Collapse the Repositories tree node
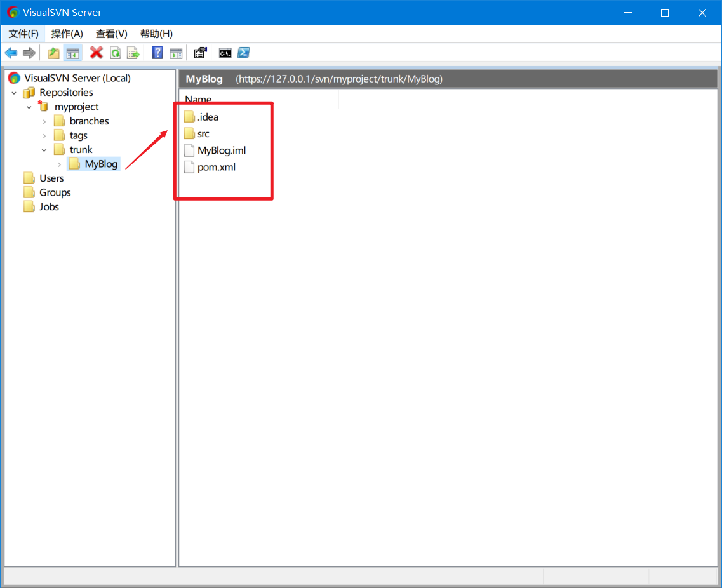The image size is (722, 588). 14,93
